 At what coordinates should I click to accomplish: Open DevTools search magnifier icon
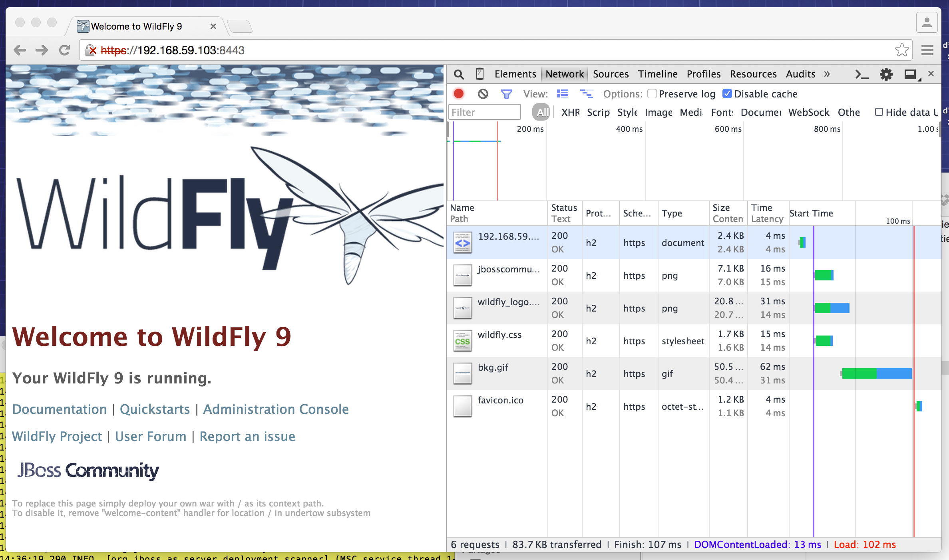pyautogui.click(x=459, y=74)
